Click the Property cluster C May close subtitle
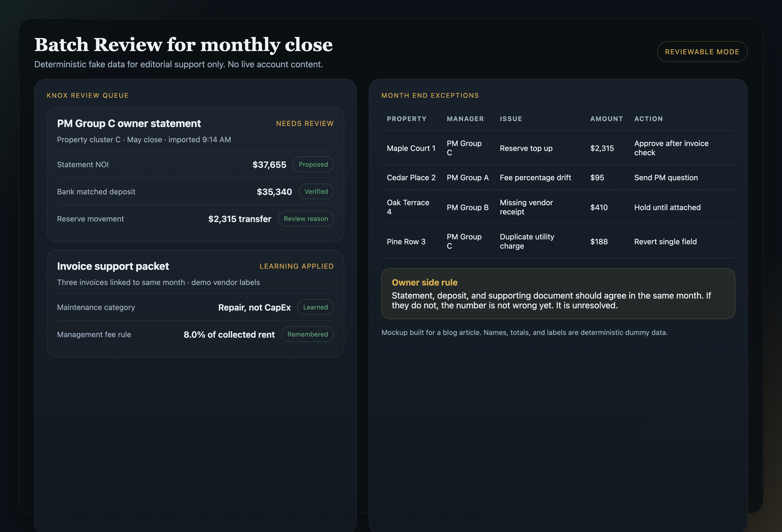782x532 pixels. click(x=144, y=140)
